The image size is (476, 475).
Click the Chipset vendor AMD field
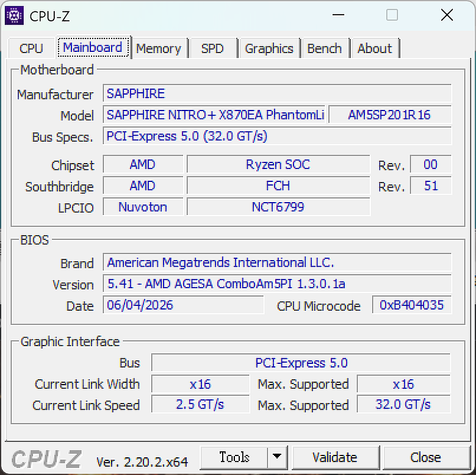click(x=143, y=165)
